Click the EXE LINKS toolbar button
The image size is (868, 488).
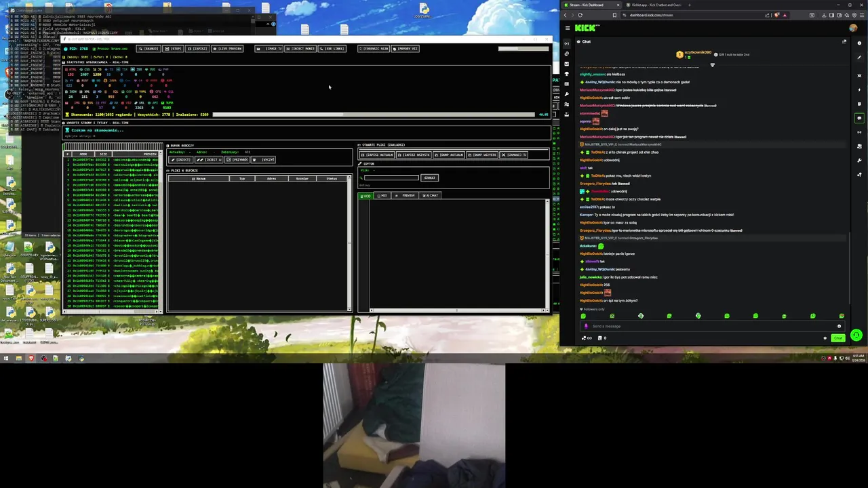click(332, 49)
